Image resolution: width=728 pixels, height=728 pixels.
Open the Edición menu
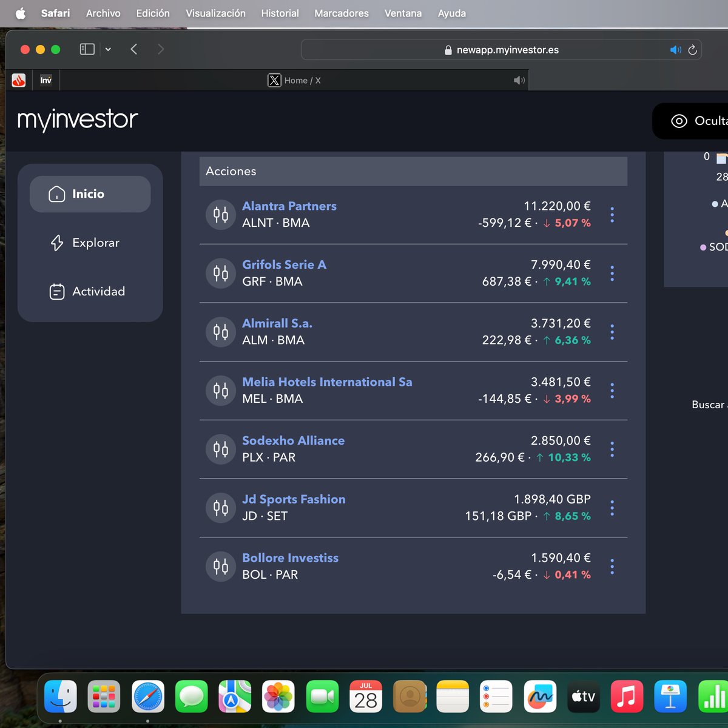coord(153,13)
